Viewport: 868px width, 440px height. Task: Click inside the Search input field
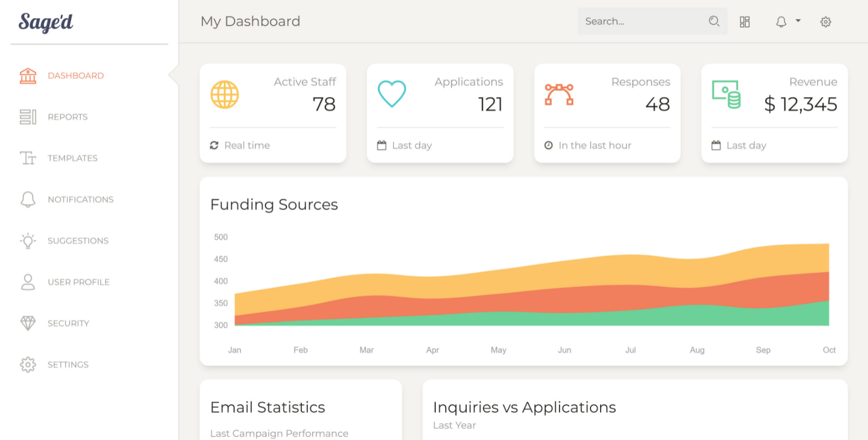coord(633,21)
